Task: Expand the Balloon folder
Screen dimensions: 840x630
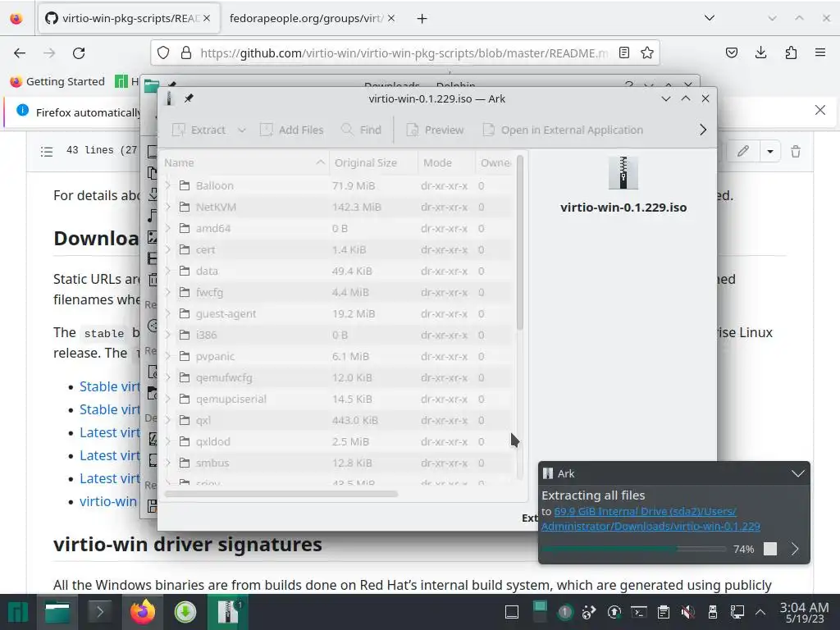Action: (x=168, y=185)
